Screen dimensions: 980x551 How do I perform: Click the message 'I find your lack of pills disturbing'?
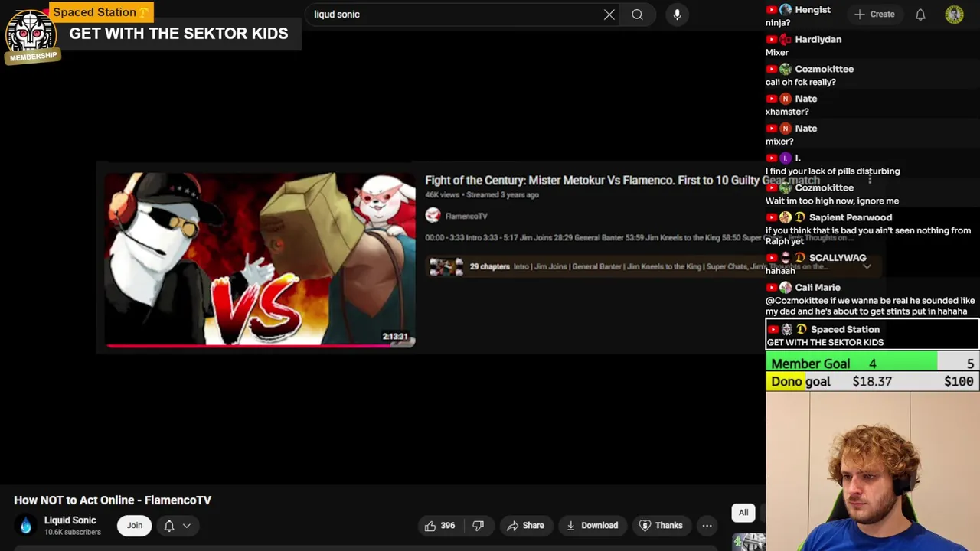(833, 171)
